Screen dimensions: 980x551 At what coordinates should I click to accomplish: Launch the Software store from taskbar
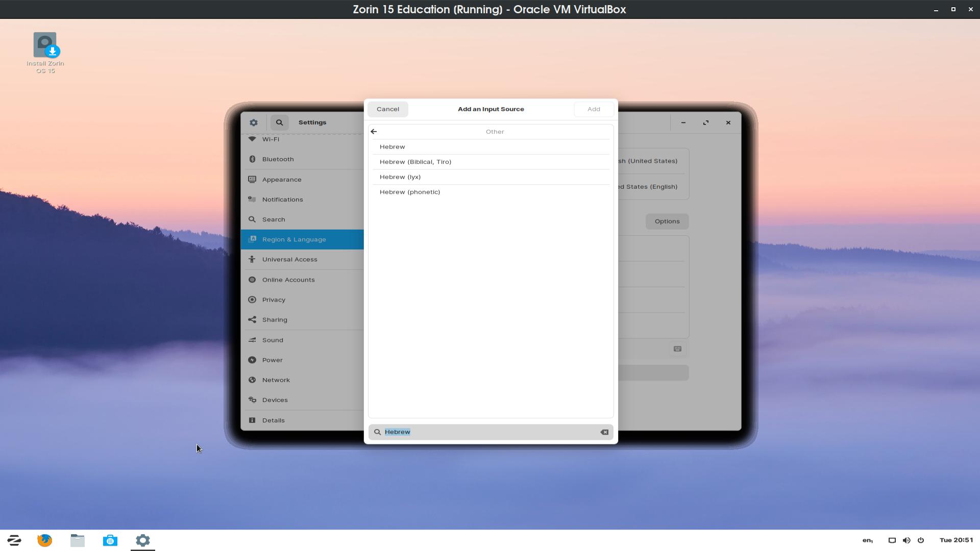[x=110, y=540]
